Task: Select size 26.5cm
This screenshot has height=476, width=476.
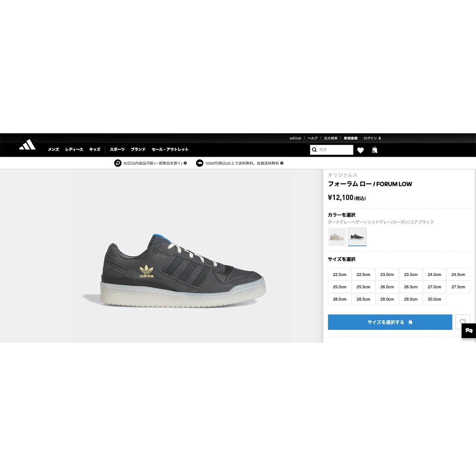Action: point(411,287)
